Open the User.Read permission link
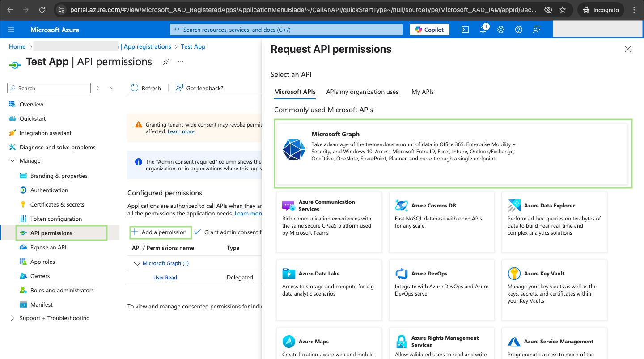 pyautogui.click(x=165, y=278)
